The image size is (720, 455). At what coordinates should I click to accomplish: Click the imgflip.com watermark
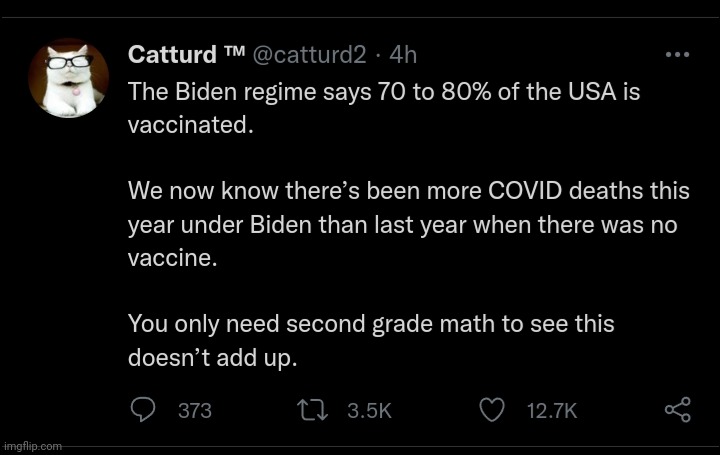(32, 446)
